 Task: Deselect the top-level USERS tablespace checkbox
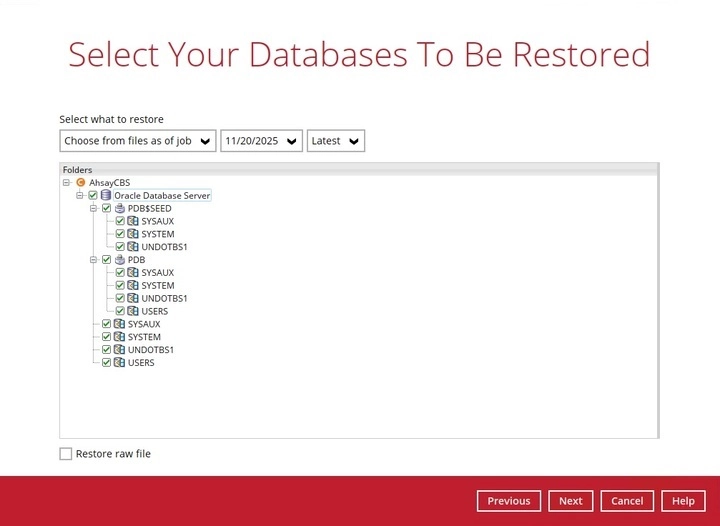pyautogui.click(x=106, y=363)
